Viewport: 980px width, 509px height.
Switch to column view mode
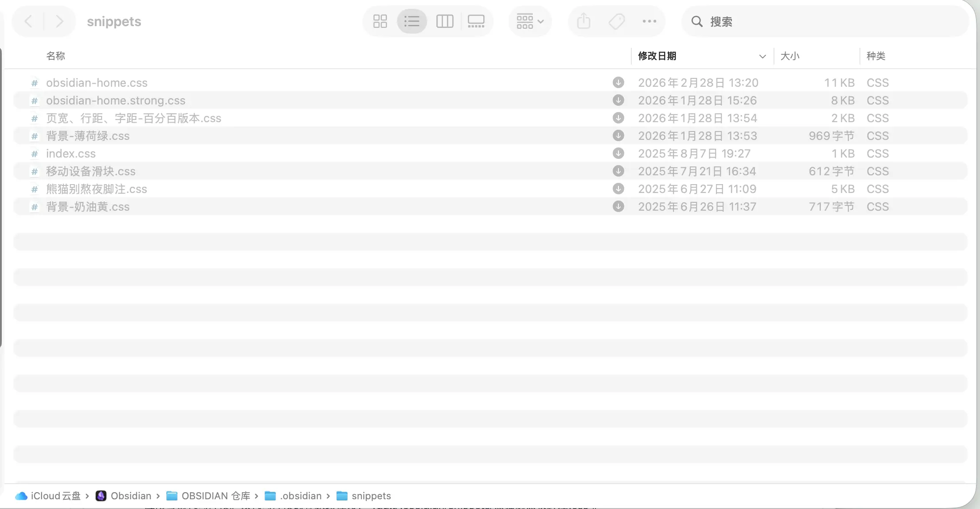(444, 21)
